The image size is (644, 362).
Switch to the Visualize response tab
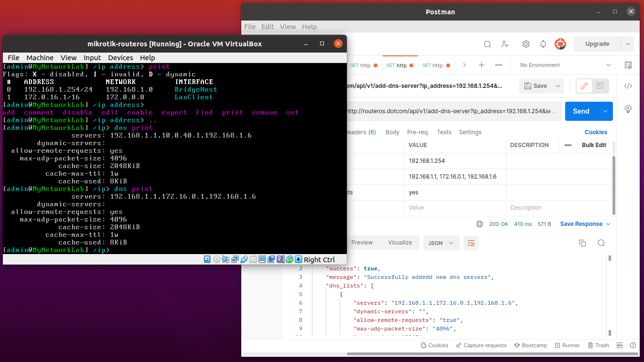[400, 243]
